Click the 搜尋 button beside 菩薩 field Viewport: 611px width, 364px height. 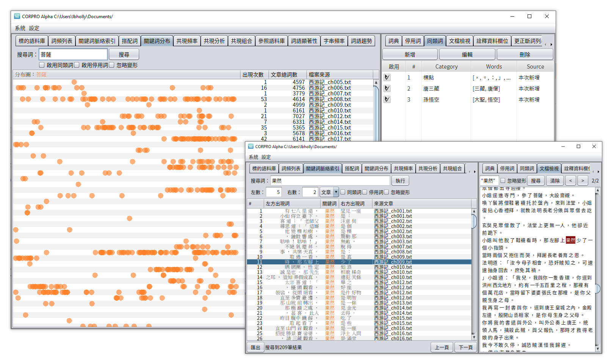tap(124, 55)
